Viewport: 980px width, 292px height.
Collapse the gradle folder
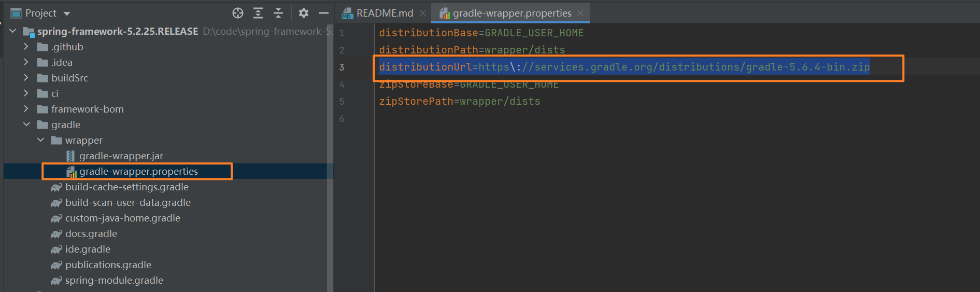tap(26, 124)
